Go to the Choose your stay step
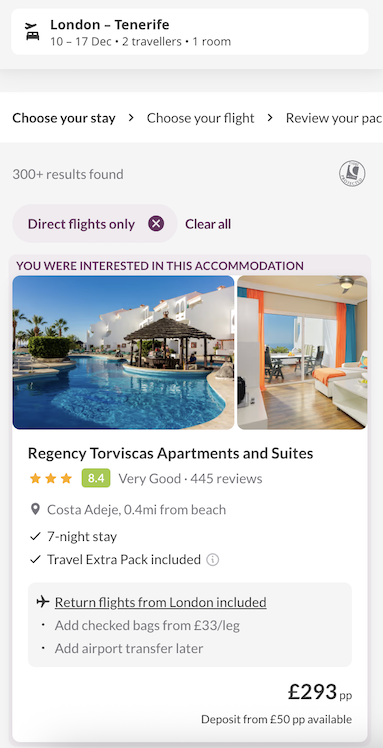The image size is (383, 748). 64,118
